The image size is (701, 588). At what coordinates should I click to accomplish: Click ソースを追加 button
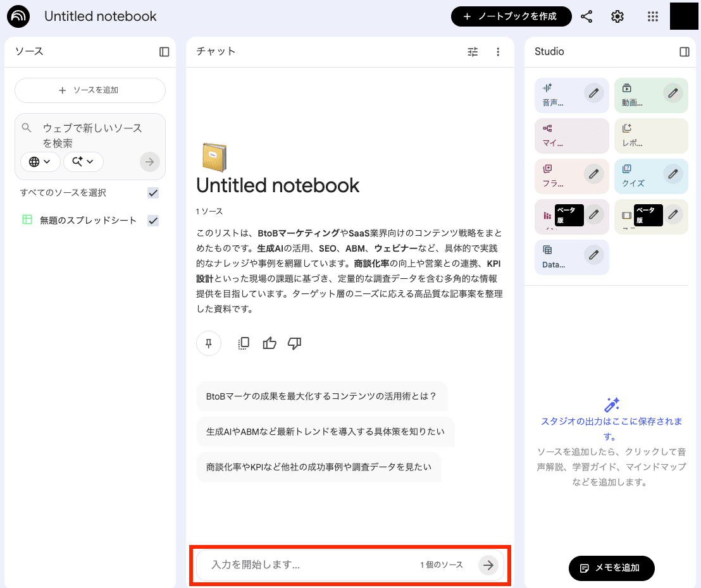[x=90, y=90]
